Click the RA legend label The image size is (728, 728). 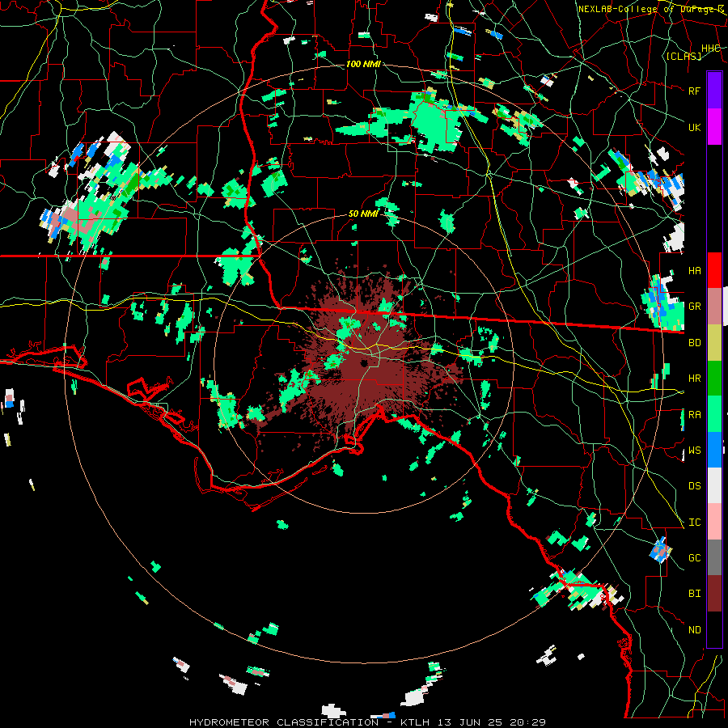coord(695,415)
